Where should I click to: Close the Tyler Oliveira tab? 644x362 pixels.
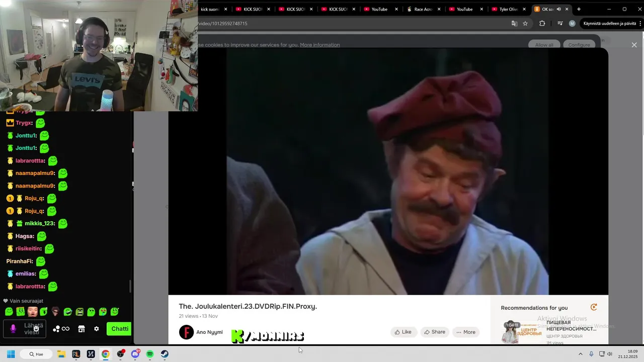pyautogui.click(x=524, y=9)
